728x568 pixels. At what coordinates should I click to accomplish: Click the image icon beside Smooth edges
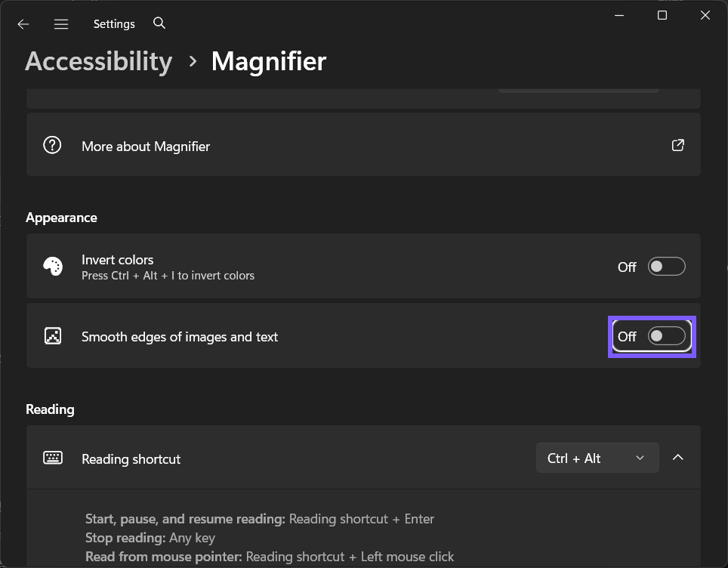pos(53,336)
